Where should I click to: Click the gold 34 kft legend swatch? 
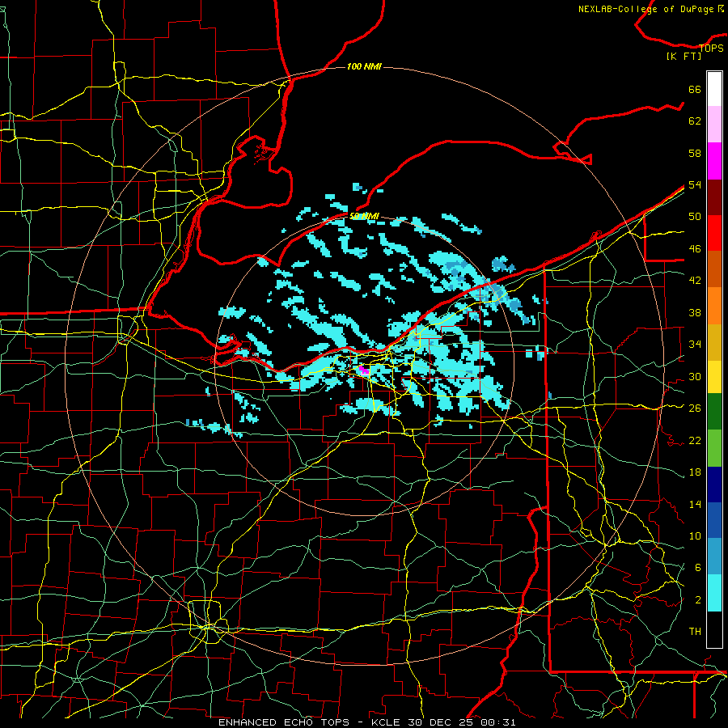[x=714, y=342]
